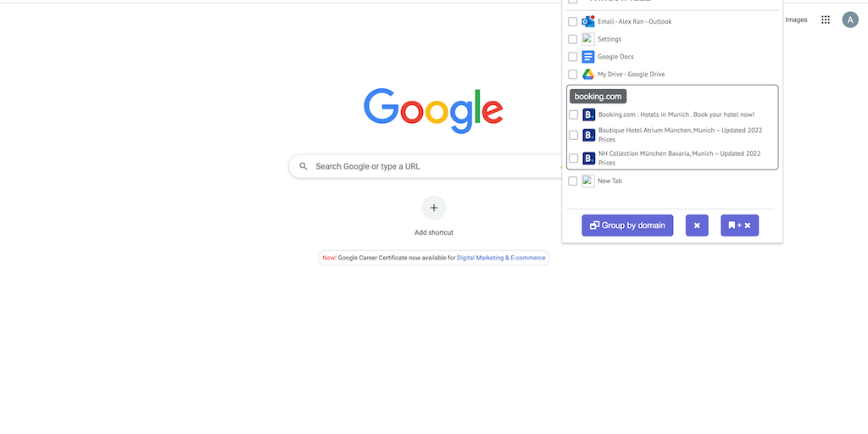This screenshot has width=868, height=434.
Task: Open Digital Marketing & E-commerce link
Action: click(501, 258)
